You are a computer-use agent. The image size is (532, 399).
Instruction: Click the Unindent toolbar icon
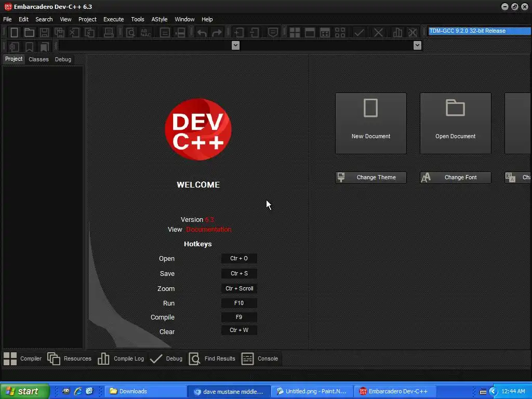click(x=254, y=33)
